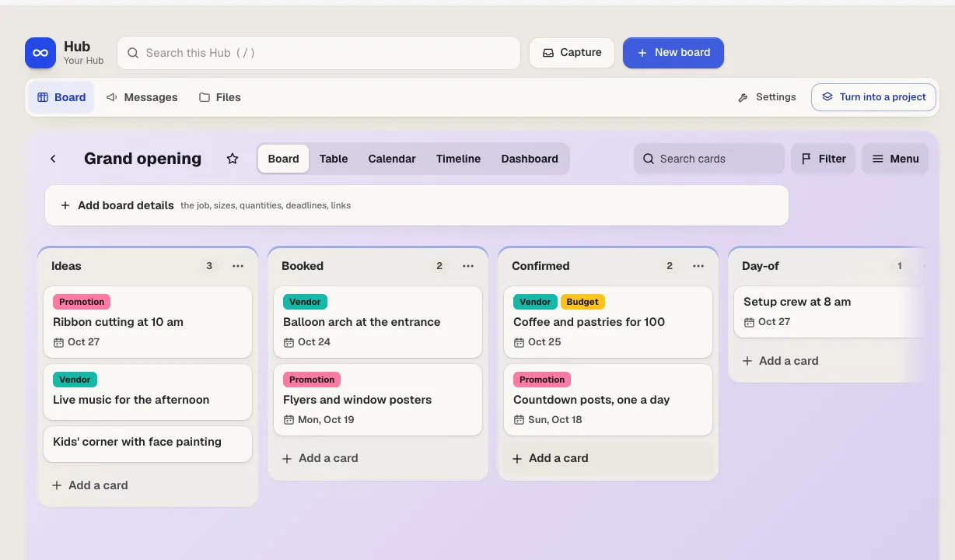Switch to Timeline view
955x560 pixels.
click(x=458, y=159)
